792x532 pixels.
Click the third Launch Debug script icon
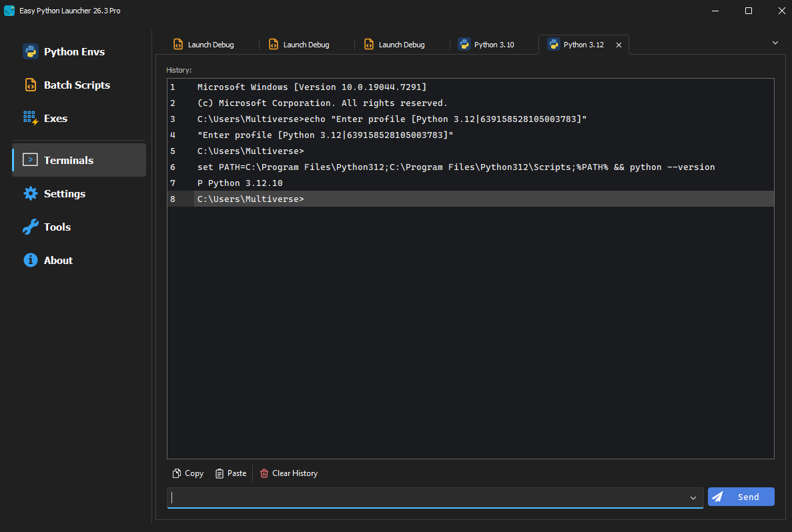point(369,45)
